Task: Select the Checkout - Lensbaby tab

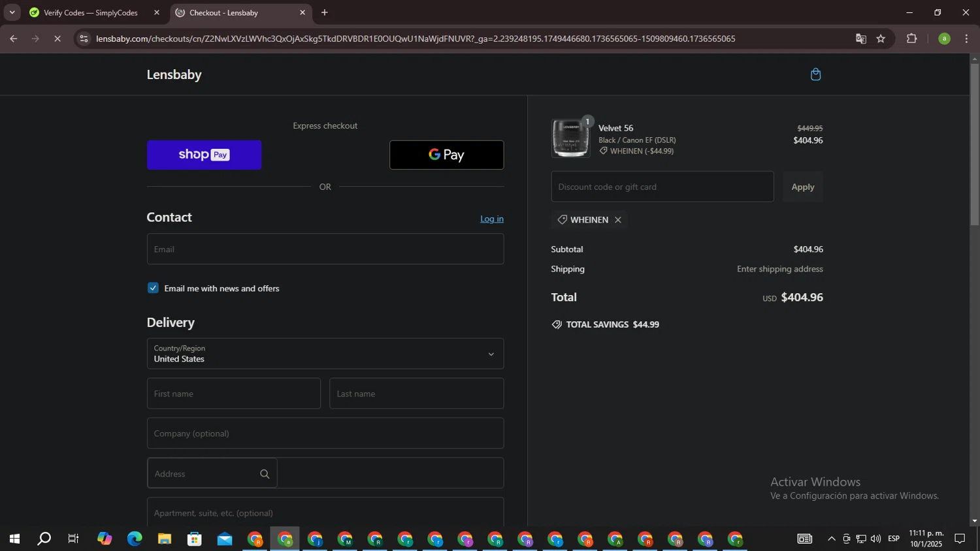Action: [223, 12]
